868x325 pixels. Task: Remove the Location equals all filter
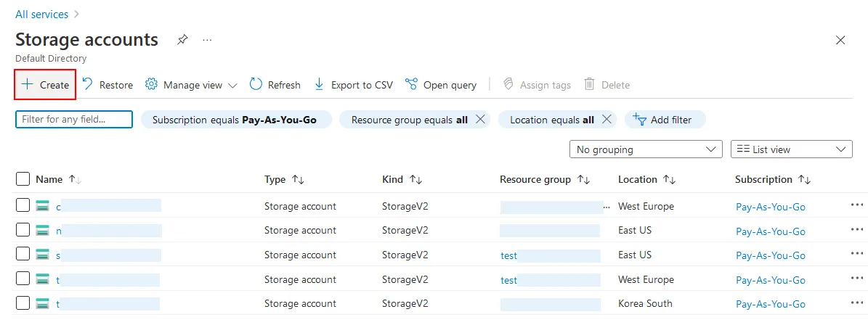[607, 120]
